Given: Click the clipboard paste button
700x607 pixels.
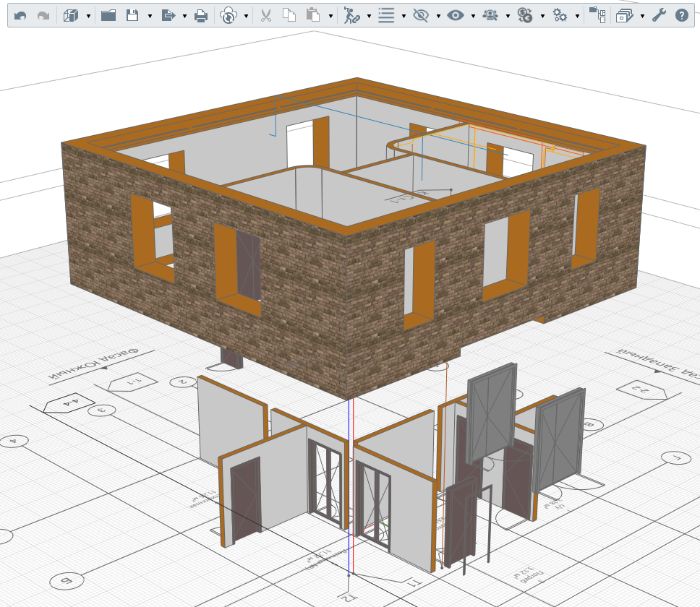Looking at the screenshot, I should 313,16.
